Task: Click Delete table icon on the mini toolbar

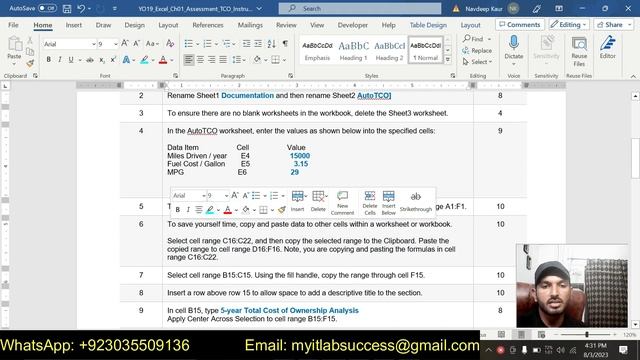Action: pos(318,201)
